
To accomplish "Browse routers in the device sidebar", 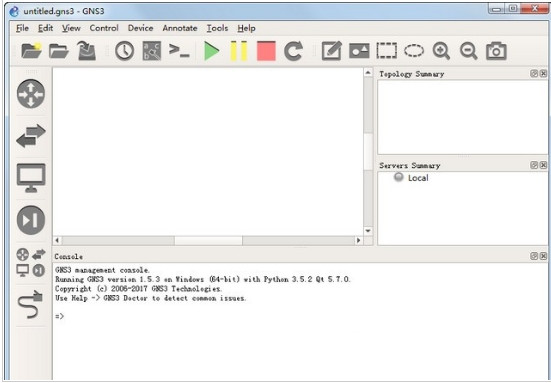I will 31,93.
